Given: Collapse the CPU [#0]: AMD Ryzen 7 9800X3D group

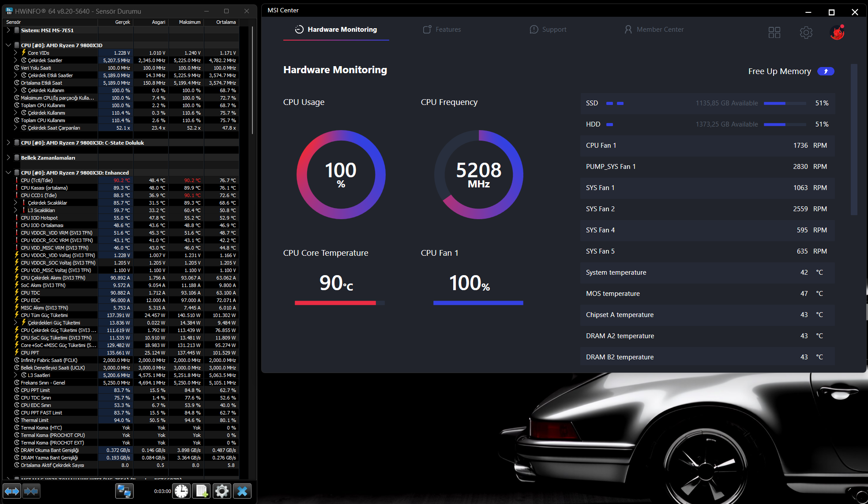Looking at the screenshot, I should coord(8,45).
